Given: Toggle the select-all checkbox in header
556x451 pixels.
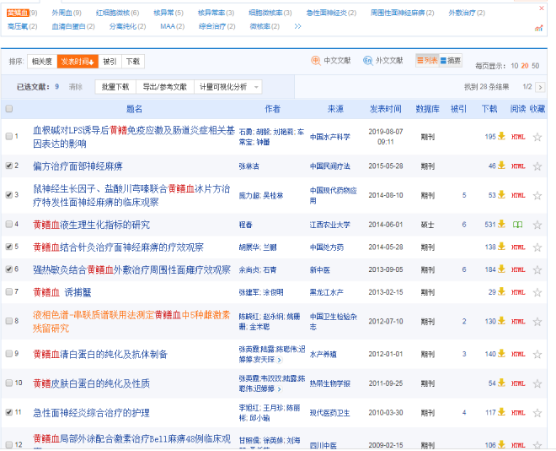Looking at the screenshot, I should [x=9, y=109].
